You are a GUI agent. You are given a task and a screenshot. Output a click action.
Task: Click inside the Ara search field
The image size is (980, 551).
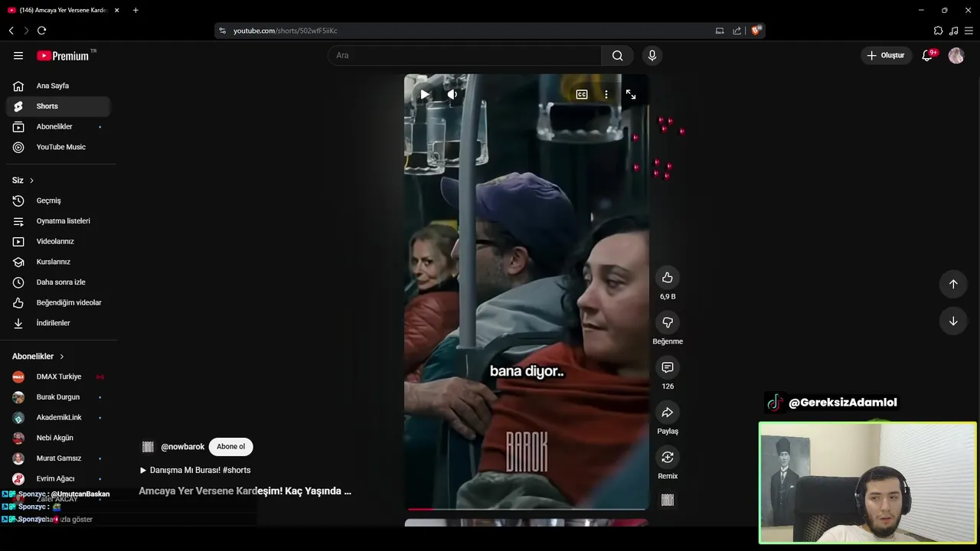[x=465, y=55]
